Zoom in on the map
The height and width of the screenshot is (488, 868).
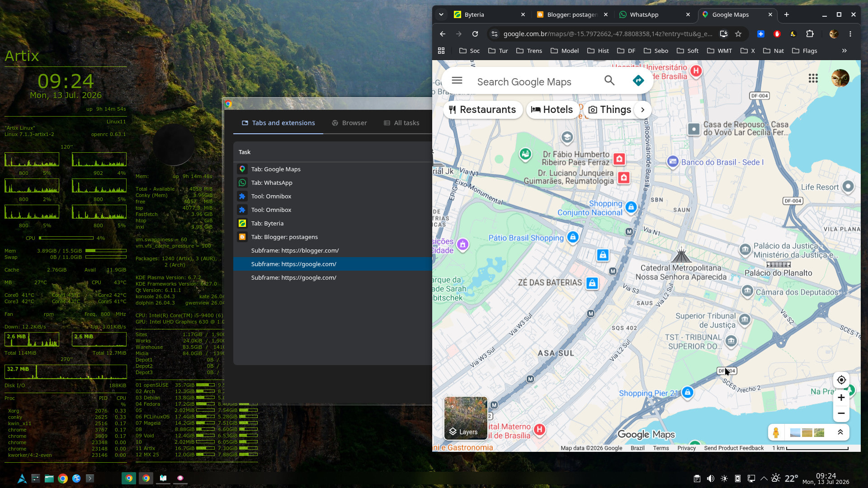pyautogui.click(x=841, y=398)
